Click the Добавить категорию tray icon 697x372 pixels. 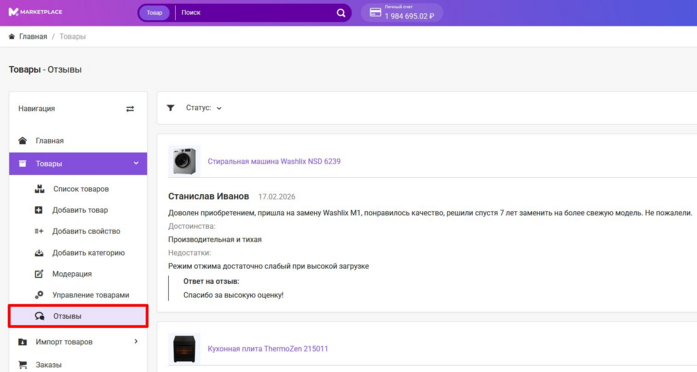(x=39, y=252)
